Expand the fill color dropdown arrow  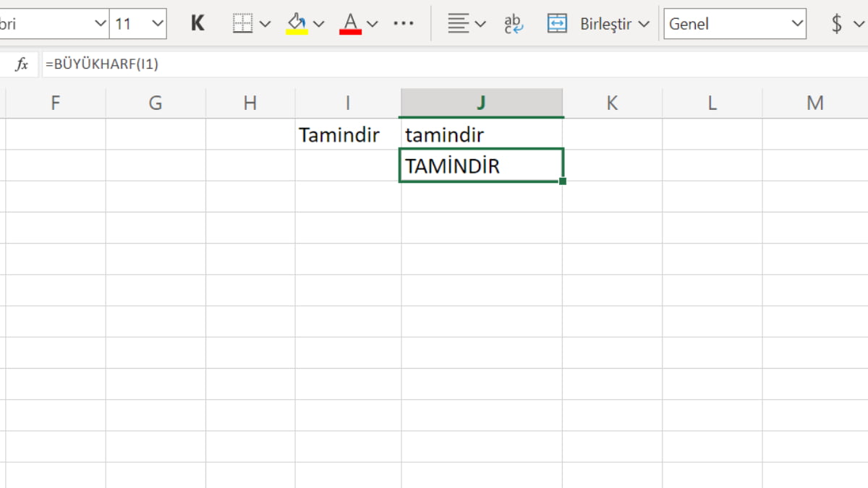(319, 24)
